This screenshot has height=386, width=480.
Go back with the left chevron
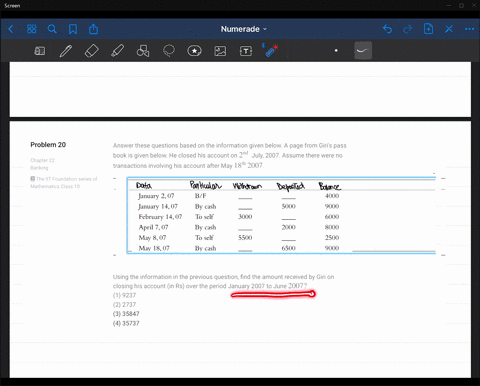(11, 29)
